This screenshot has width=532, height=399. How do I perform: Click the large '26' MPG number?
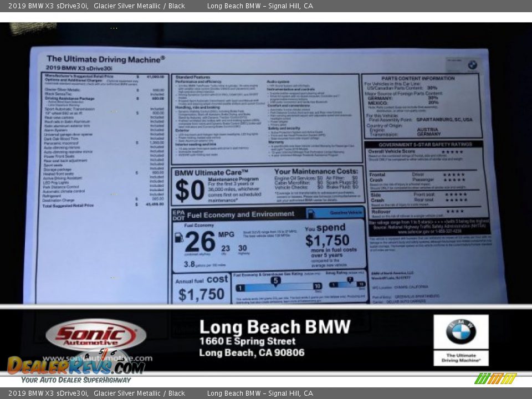coord(200,242)
